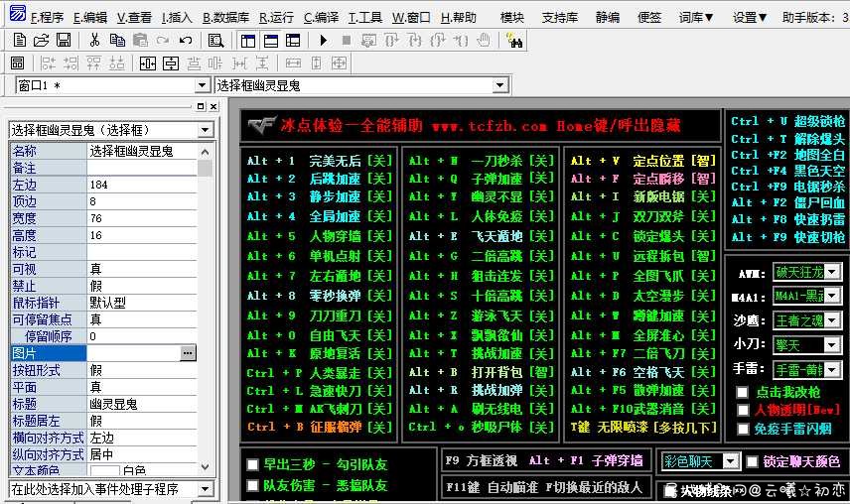Open the H.帮助 menu

pyautogui.click(x=459, y=17)
